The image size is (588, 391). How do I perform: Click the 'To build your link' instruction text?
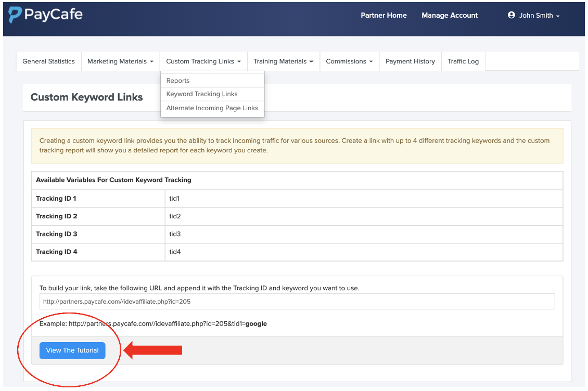[199, 288]
